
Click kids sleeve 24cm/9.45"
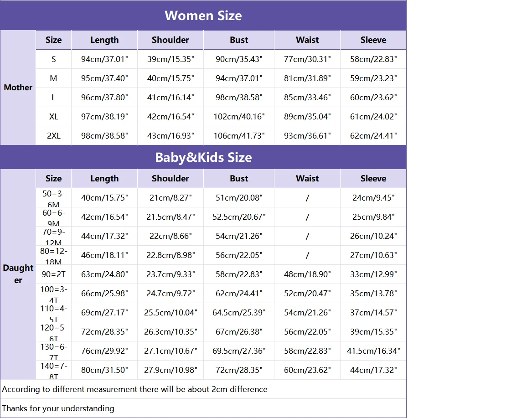(373, 198)
